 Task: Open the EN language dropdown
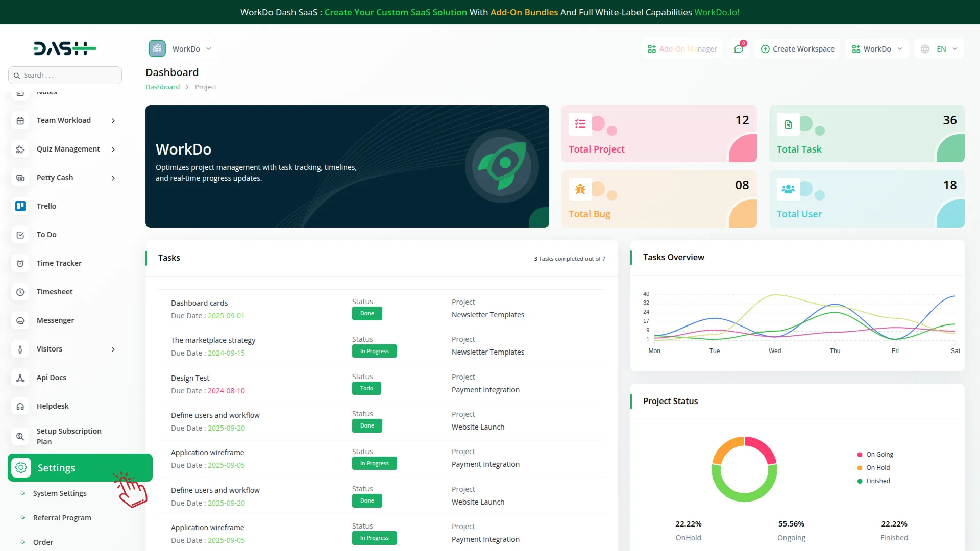click(x=939, y=48)
